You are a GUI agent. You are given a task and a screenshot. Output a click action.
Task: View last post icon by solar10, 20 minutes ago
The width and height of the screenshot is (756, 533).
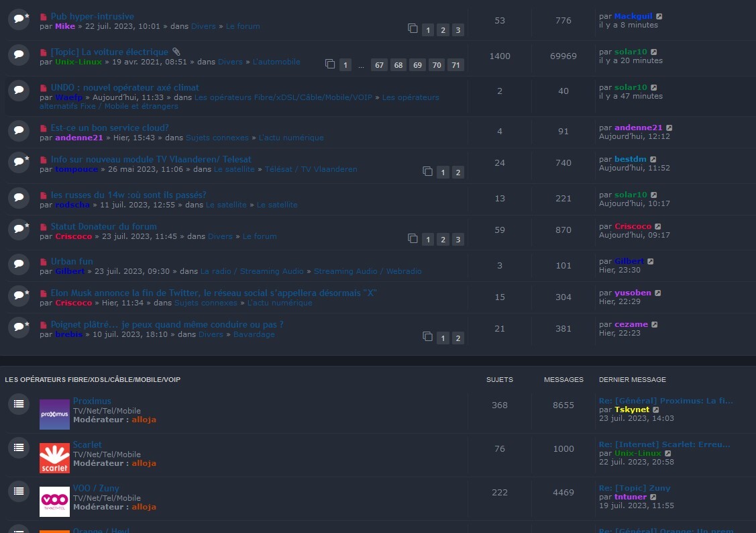(x=654, y=52)
